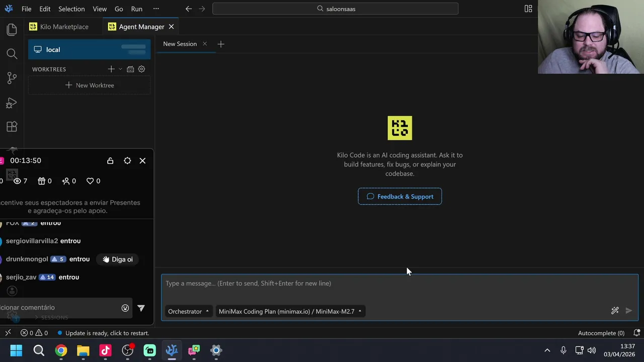Click the Diga oi button
This screenshot has width=644, height=362.
click(x=118, y=259)
